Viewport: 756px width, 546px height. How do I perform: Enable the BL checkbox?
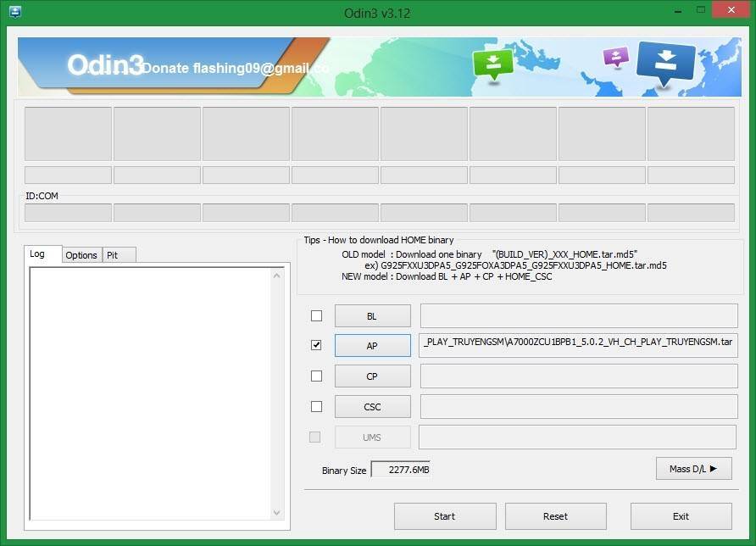click(x=316, y=316)
